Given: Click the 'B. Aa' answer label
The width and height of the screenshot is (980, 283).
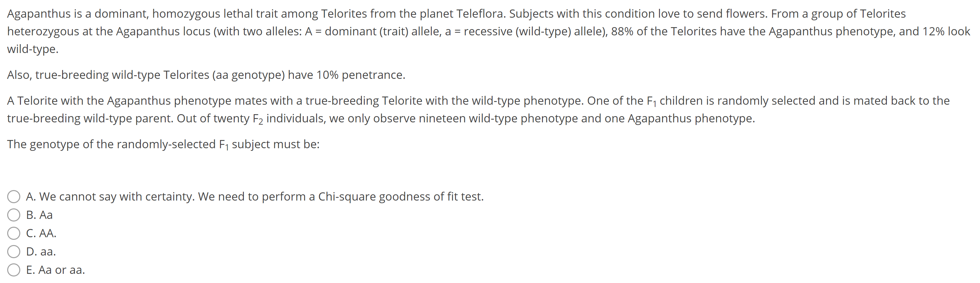Looking at the screenshot, I should tap(39, 215).
